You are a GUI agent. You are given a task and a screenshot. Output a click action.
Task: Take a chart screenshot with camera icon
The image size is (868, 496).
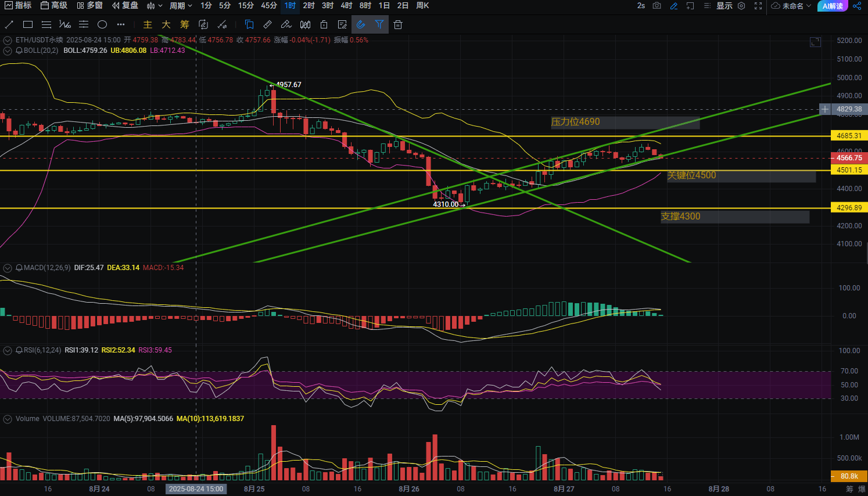657,6
